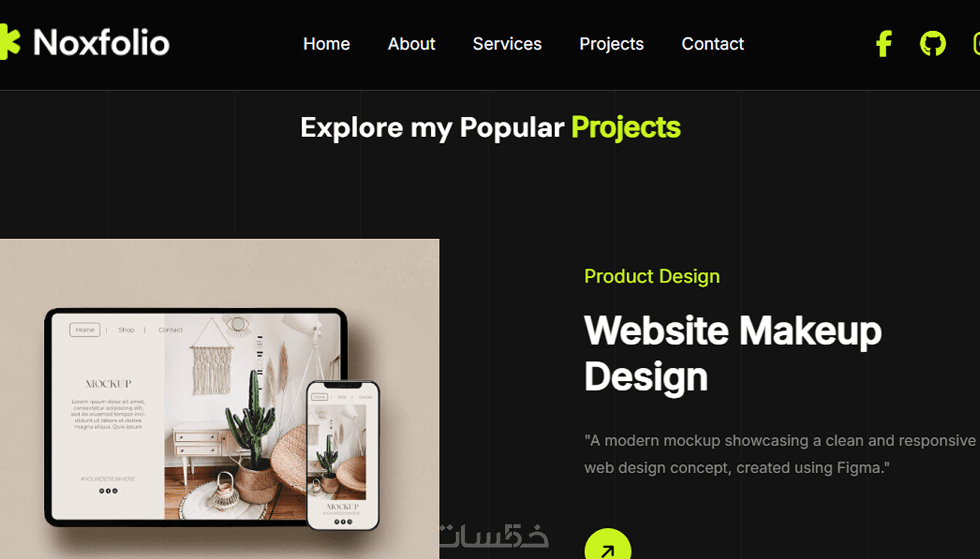The image size is (980, 559).
Task: Open the Website Makeup Design title
Action: [x=733, y=353]
